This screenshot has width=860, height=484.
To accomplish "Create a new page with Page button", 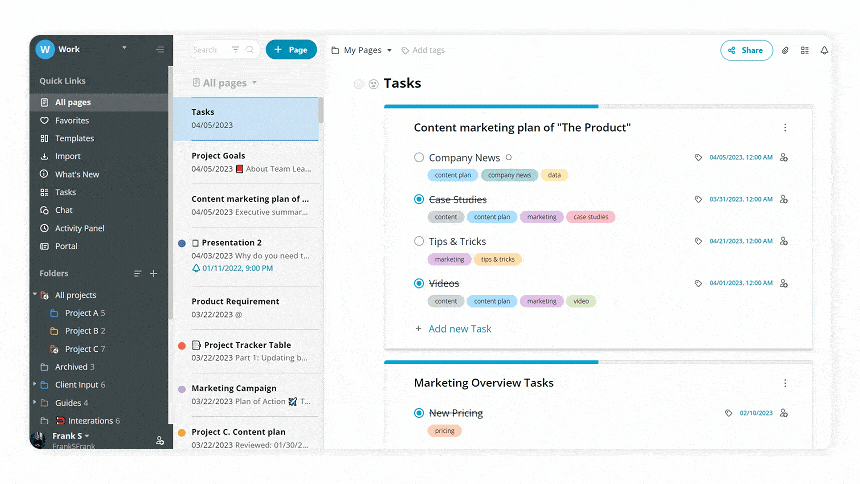I will point(291,49).
